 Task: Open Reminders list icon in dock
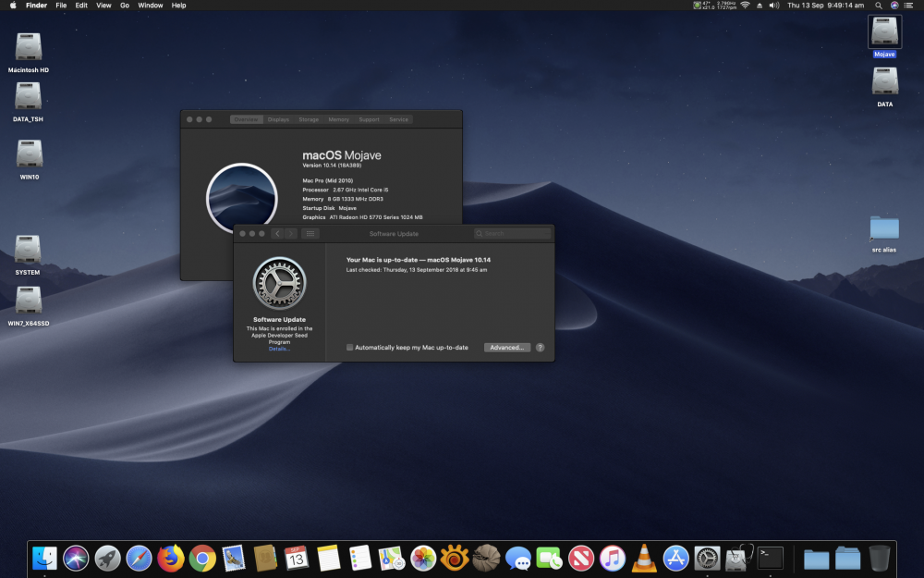[360, 558]
